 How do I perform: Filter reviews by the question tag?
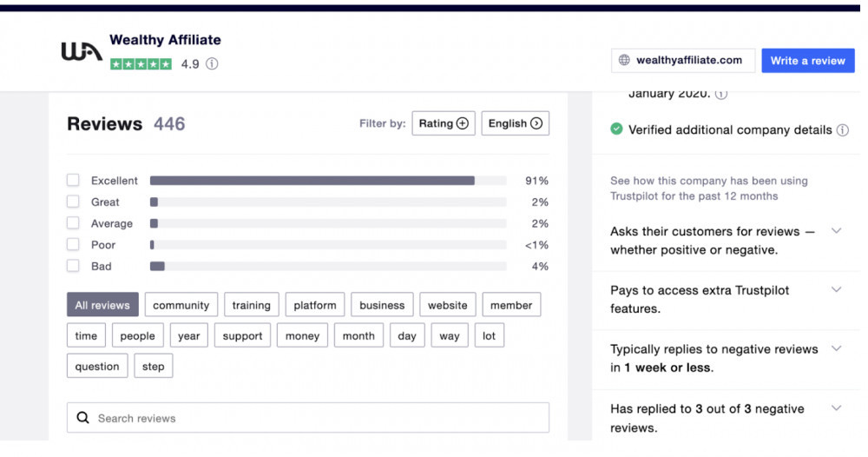(97, 366)
